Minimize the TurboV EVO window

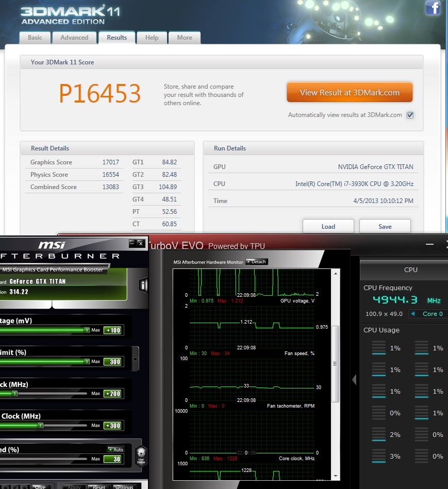click(x=429, y=244)
